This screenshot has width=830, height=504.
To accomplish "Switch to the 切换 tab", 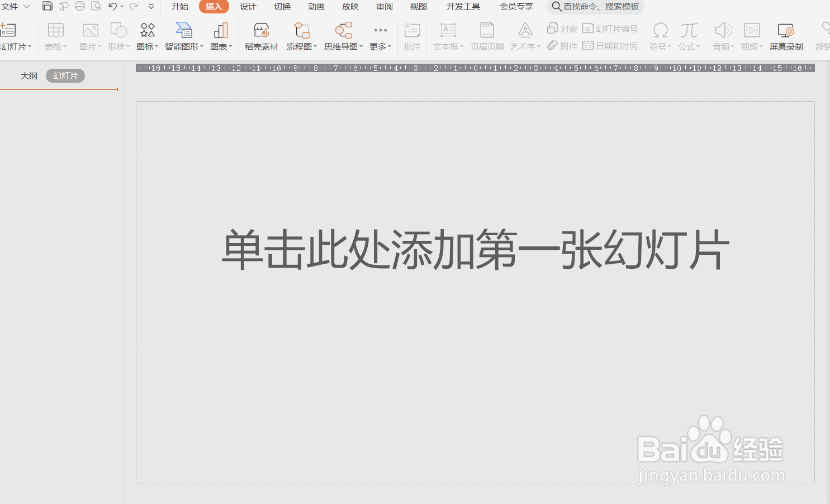I will point(282,6).
